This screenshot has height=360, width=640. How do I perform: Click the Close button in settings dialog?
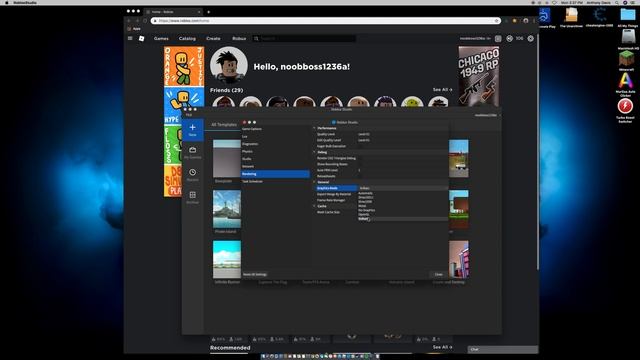click(438, 274)
